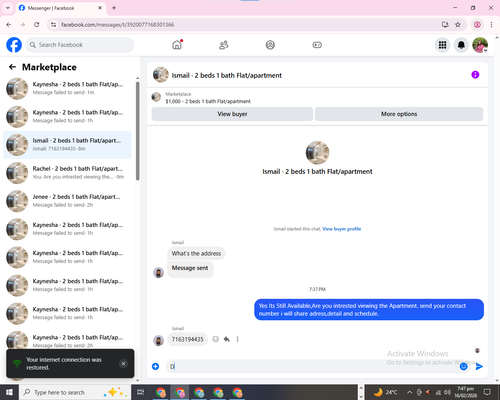Open the Groups icon in top navigation
The height and width of the screenshot is (400, 500).
point(270,45)
